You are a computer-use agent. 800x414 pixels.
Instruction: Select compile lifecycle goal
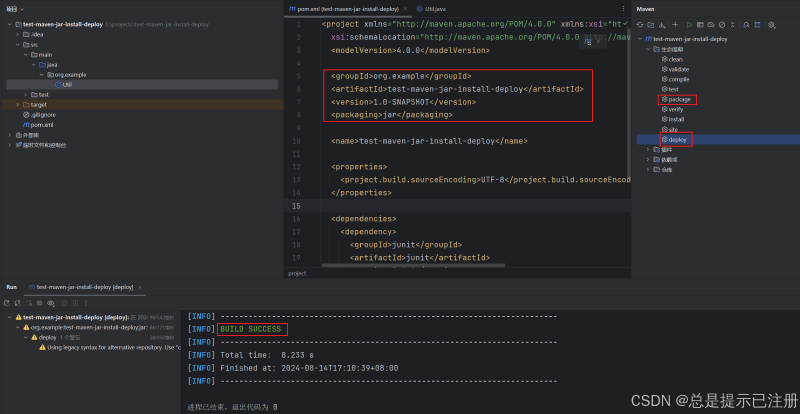tap(675, 79)
